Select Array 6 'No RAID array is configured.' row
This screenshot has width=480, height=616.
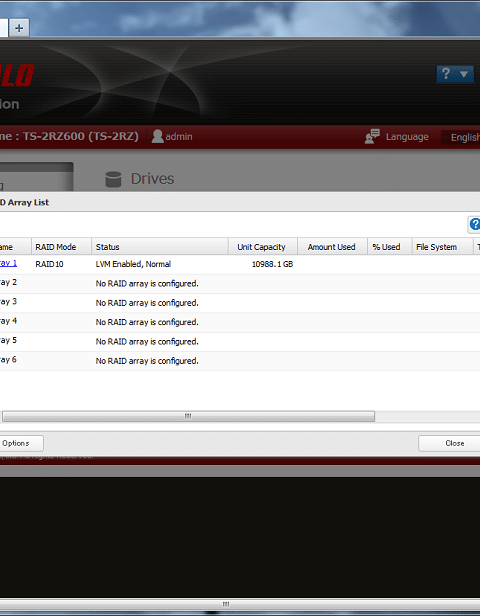[x=240, y=361]
